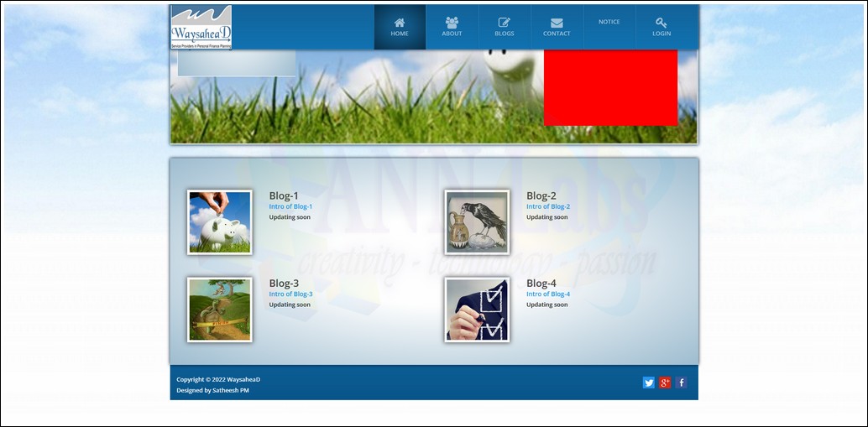Click the red rectangle in banner
Image resolution: width=868 pixels, height=427 pixels.
pos(610,87)
